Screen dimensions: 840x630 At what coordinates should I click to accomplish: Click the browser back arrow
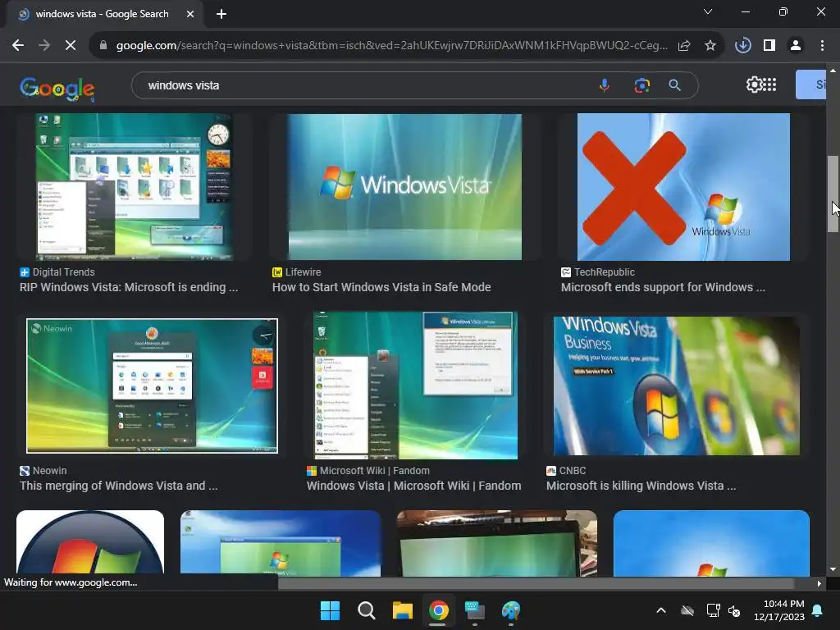(x=18, y=46)
